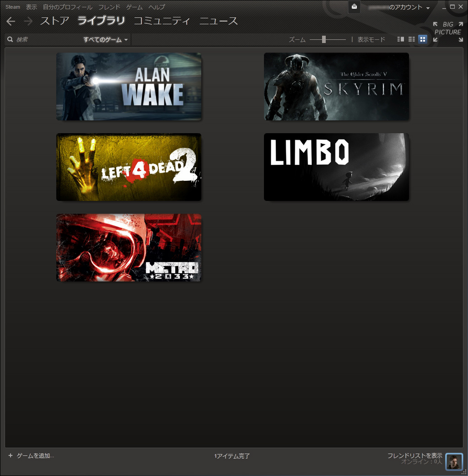The width and height of the screenshot is (468, 476).
Task: Click フレンドリストを表示
Action: coord(414,455)
